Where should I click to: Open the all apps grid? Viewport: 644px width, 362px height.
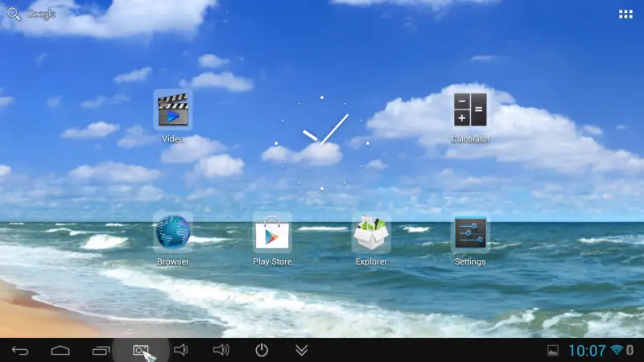(625, 14)
